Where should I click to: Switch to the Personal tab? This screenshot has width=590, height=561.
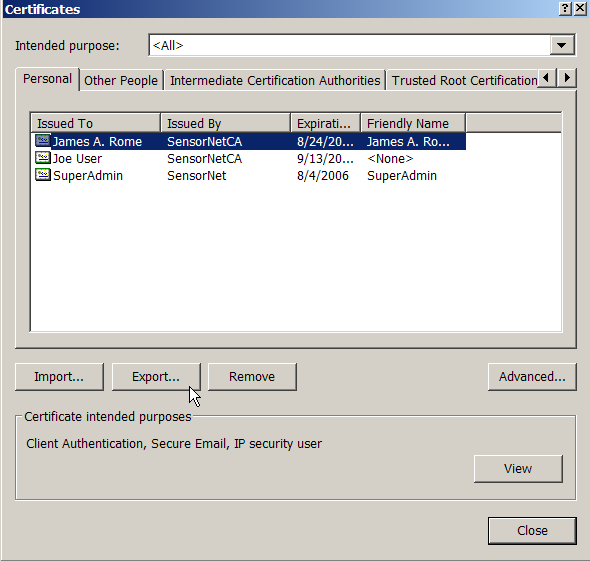(x=47, y=79)
